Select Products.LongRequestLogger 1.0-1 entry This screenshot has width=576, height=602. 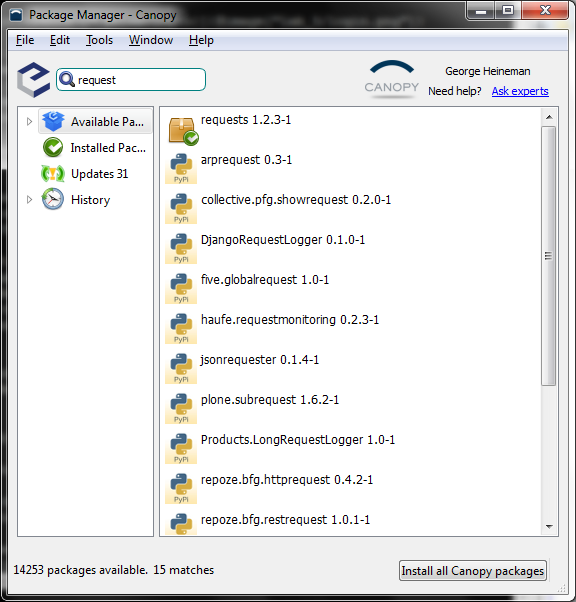pyautogui.click(x=298, y=440)
